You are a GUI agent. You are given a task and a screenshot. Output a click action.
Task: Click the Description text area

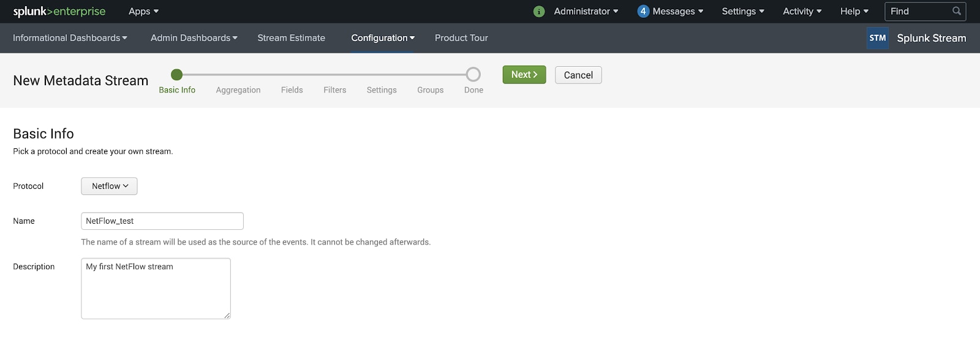(156, 289)
